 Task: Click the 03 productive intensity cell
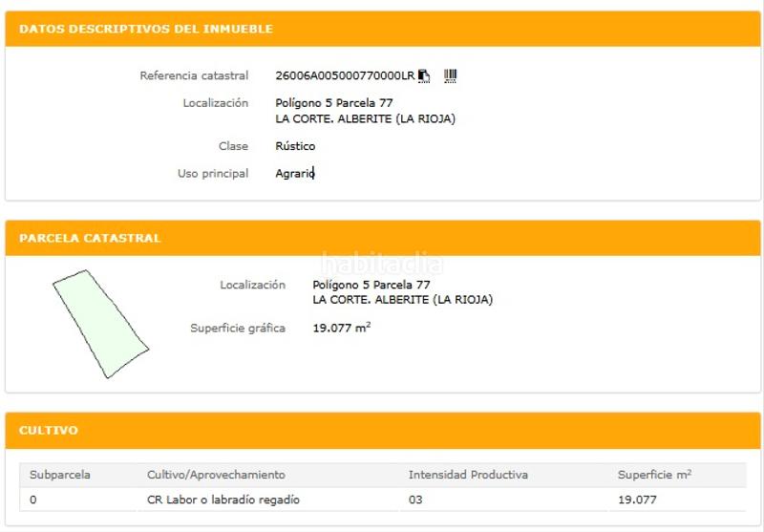coord(415,500)
